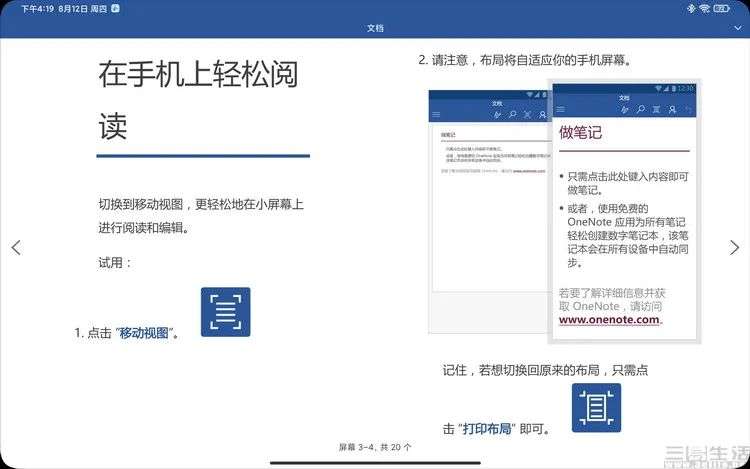The width and height of the screenshot is (750, 469).
Task: Open the www.onenote.com link
Action: point(609,319)
